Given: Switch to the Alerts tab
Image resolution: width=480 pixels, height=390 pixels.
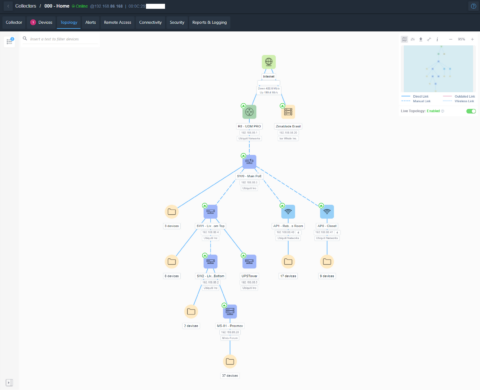Looking at the screenshot, I should (91, 22).
